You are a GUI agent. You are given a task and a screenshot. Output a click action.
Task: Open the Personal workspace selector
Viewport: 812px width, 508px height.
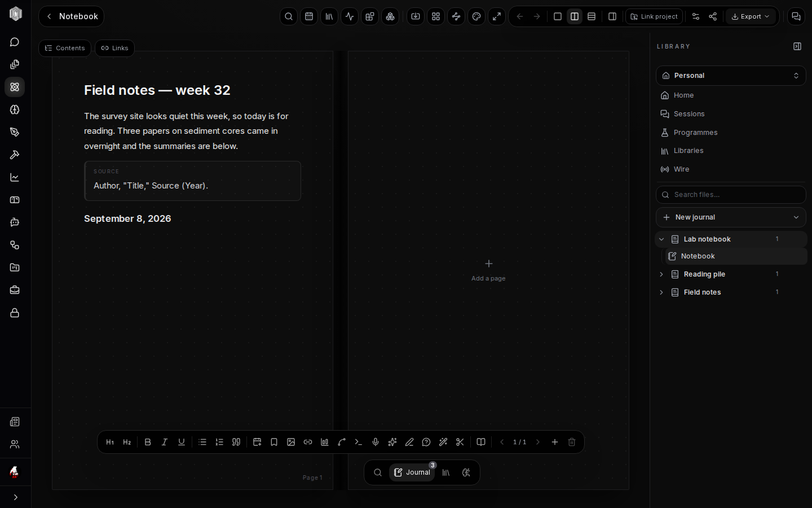[731, 76]
